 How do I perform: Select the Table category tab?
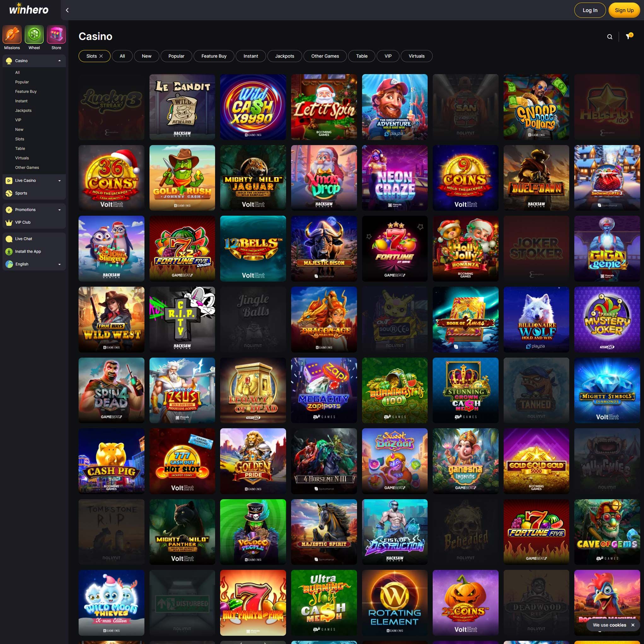[x=362, y=56]
